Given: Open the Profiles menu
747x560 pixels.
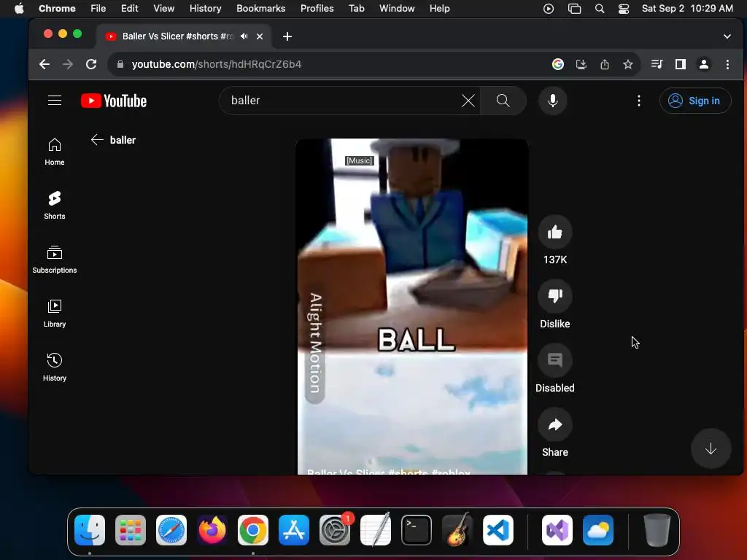Looking at the screenshot, I should tap(317, 9).
